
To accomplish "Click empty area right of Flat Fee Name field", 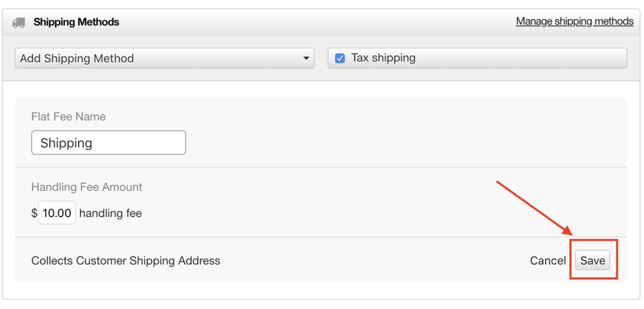I will tap(406, 143).
